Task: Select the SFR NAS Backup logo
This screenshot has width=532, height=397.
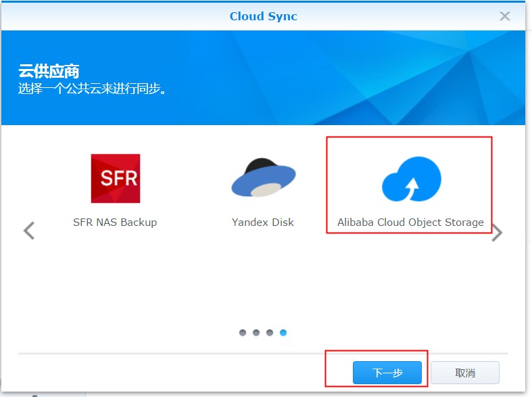Action: pyautogui.click(x=116, y=179)
